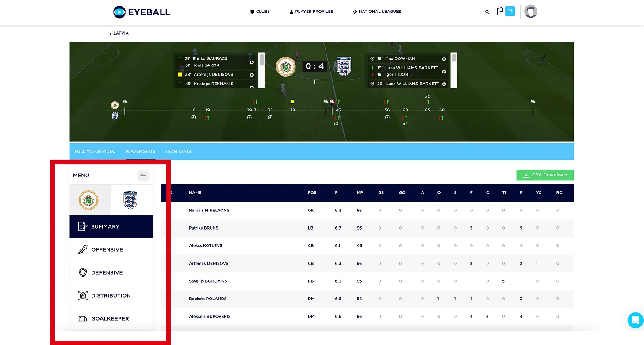Open Artemijs DENISOVS in the stats table

click(x=208, y=264)
